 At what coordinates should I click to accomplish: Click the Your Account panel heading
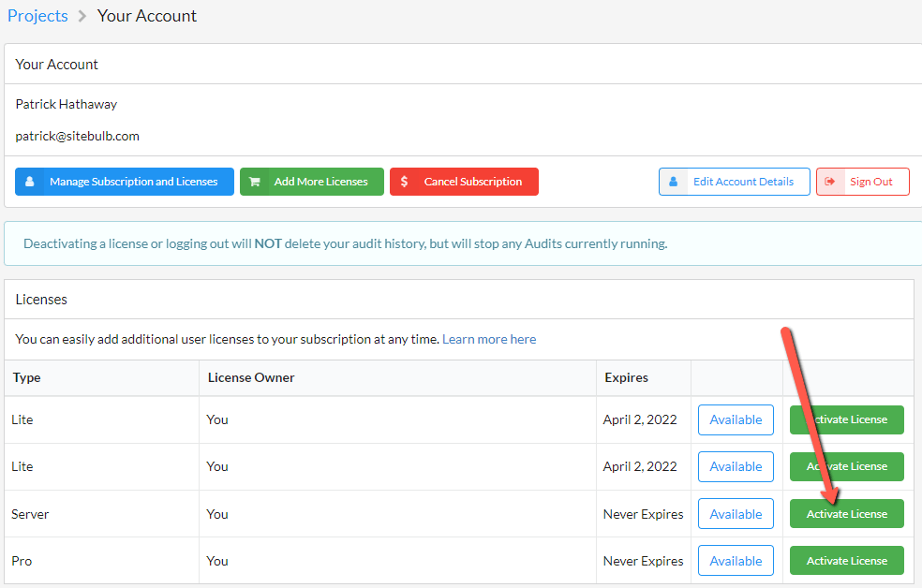click(56, 65)
